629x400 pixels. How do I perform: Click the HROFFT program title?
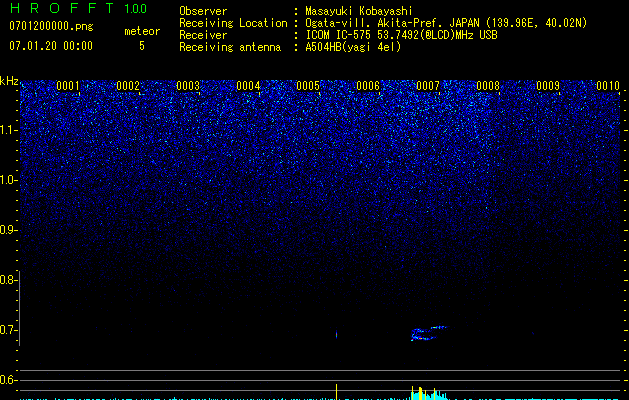(x=61, y=8)
